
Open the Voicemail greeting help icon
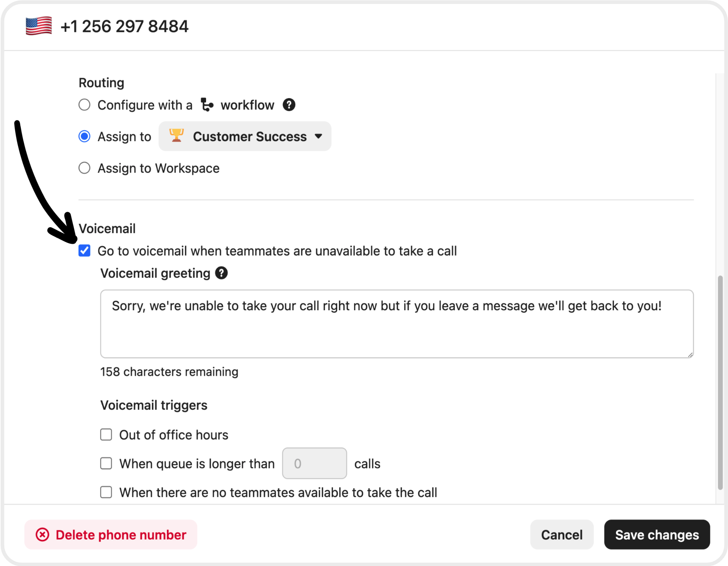coord(221,273)
